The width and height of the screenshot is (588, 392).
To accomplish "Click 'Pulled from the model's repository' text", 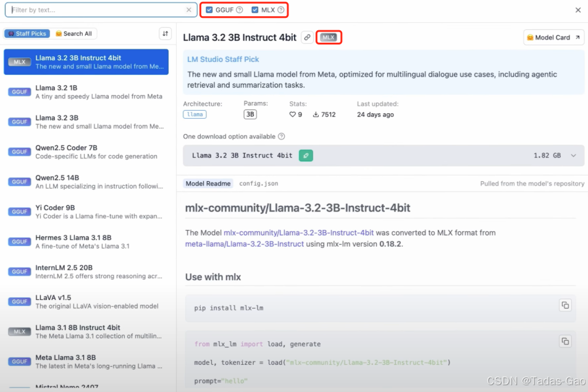I will tap(532, 184).
